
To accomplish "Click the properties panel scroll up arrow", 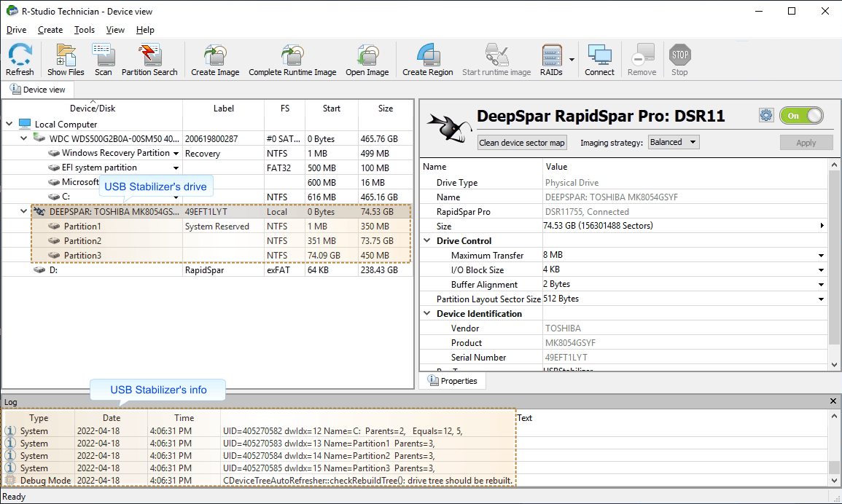I will click(x=834, y=165).
